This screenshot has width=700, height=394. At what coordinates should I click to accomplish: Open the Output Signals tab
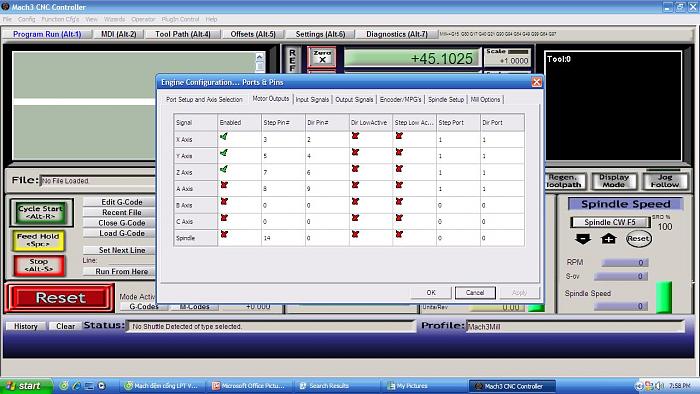(354, 100)
